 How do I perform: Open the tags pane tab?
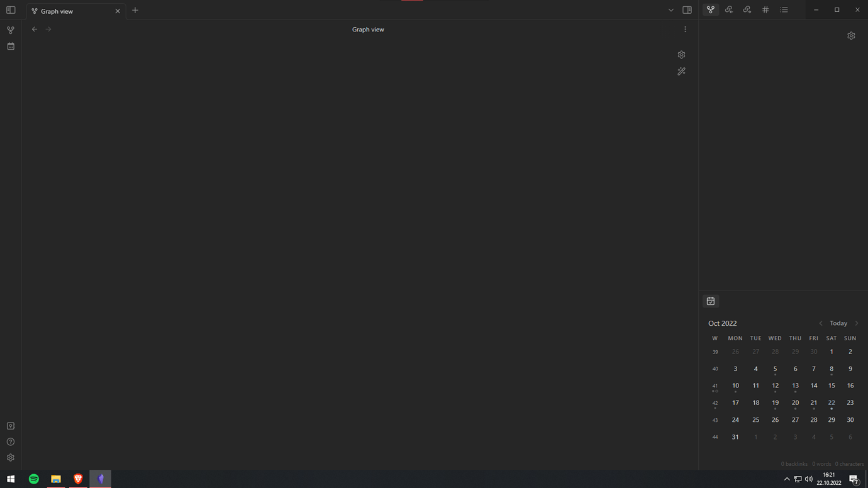tap(765, 10)
